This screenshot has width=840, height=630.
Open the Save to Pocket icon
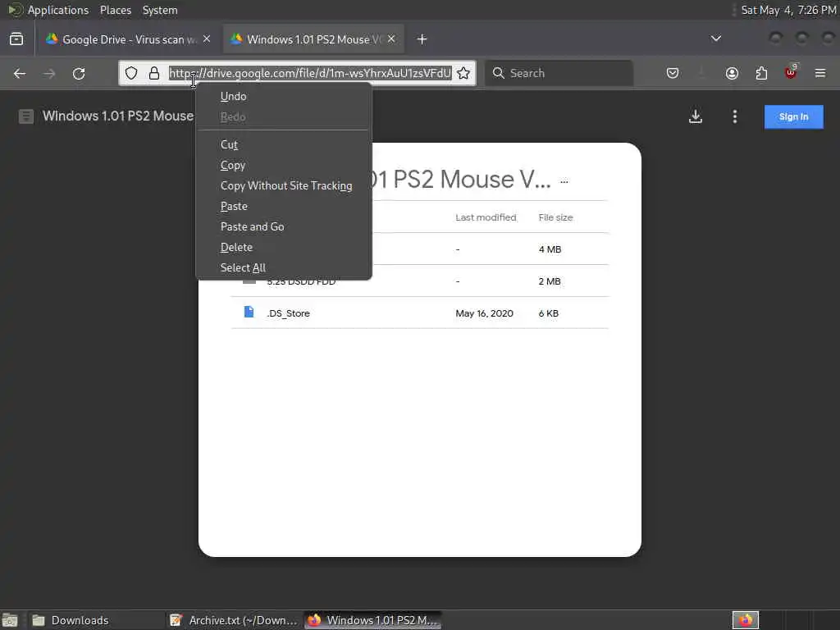673,73
